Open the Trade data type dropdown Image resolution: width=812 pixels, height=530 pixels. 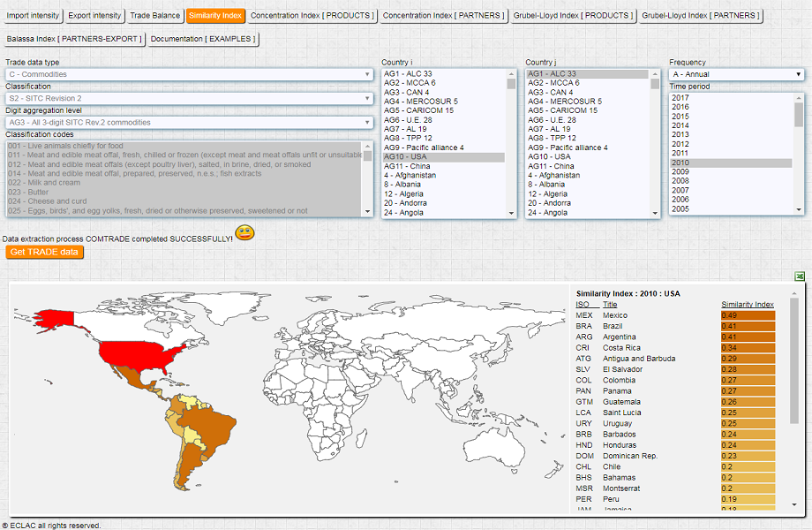(189, 74)
